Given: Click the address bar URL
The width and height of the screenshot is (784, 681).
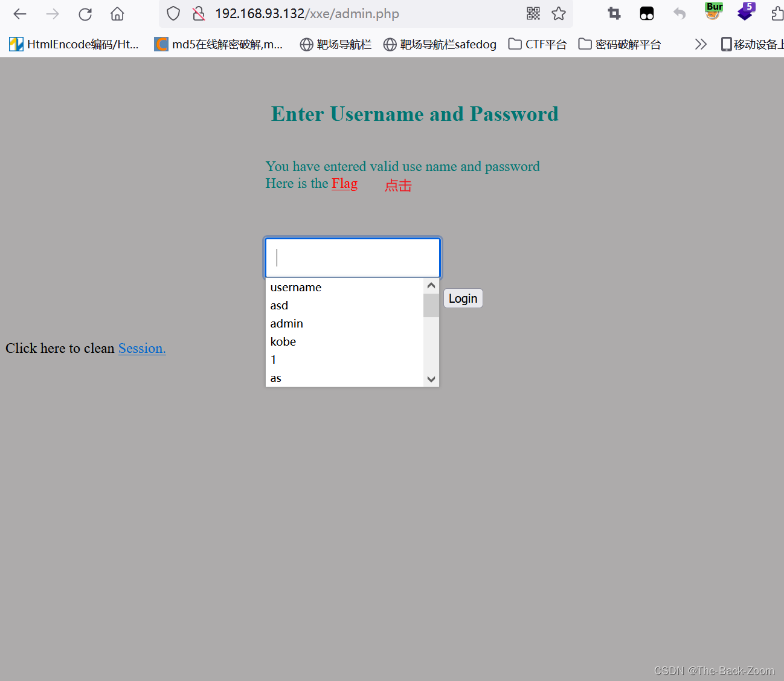Looking at the screenshot, I should pyautogui.click(x=307, y=13).
